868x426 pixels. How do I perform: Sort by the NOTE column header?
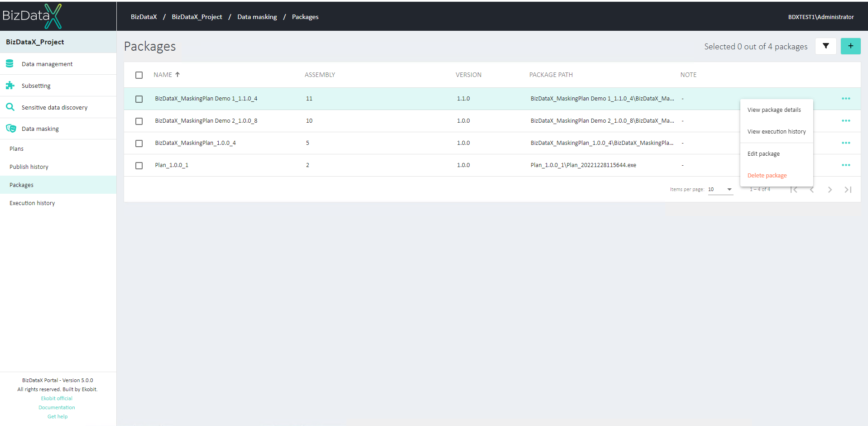point(688,75)
